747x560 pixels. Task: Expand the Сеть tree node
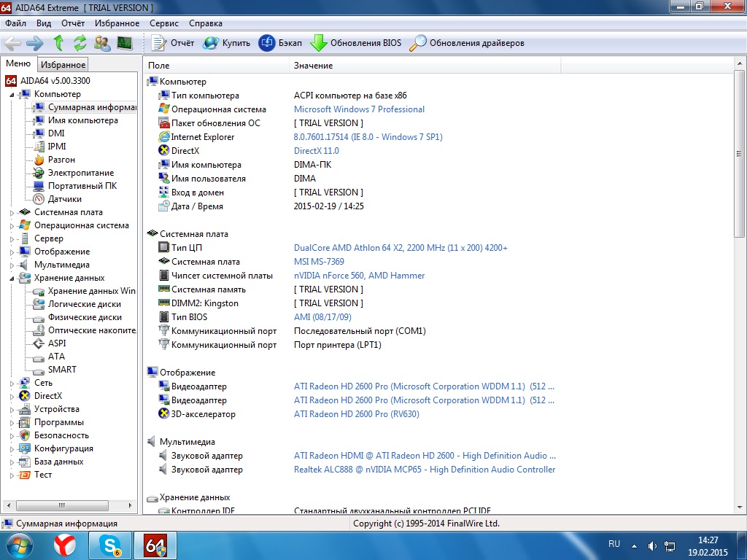12,384
